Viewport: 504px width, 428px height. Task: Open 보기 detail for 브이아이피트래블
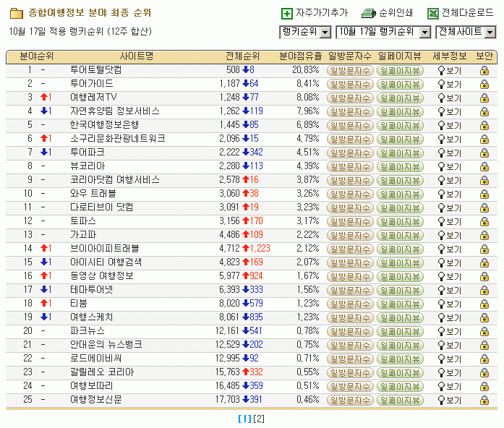(x=450, y=249)
